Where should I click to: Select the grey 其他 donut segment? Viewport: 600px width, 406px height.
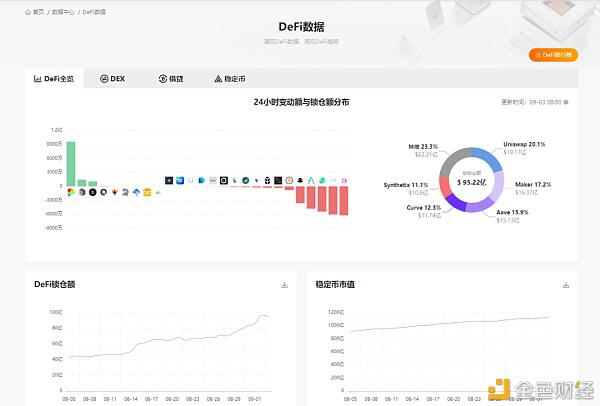click(x=452, y=160)
